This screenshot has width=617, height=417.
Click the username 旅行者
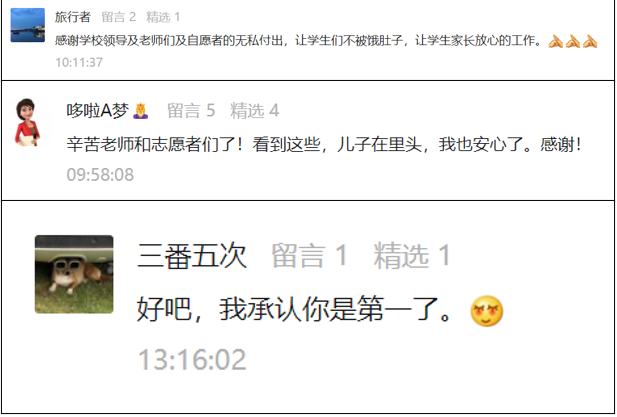coord(73,17)
